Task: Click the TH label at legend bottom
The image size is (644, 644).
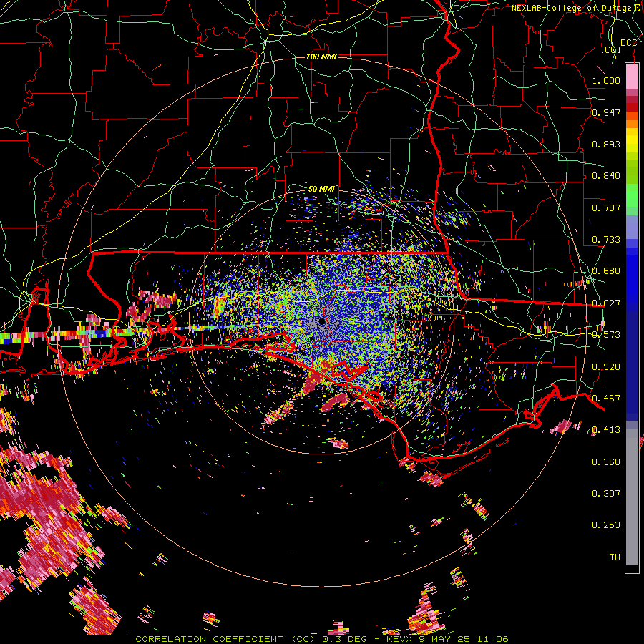Action: (615, 557)
